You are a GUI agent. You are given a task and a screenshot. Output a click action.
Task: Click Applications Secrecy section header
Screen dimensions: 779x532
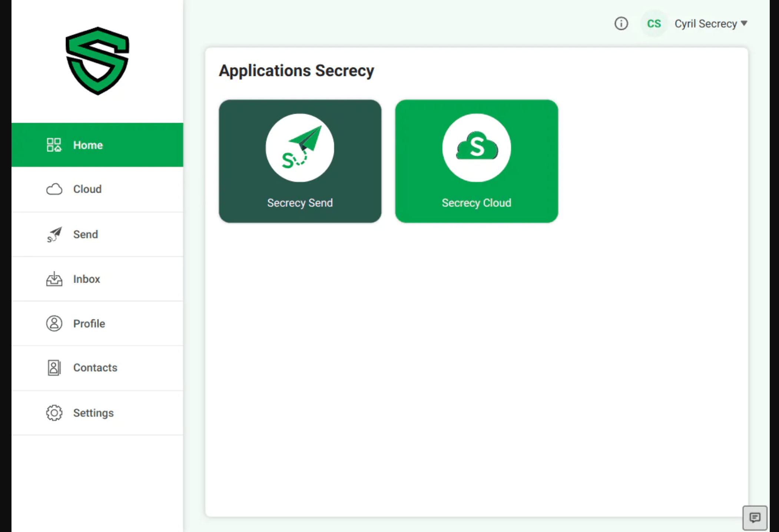click(296, 70)
